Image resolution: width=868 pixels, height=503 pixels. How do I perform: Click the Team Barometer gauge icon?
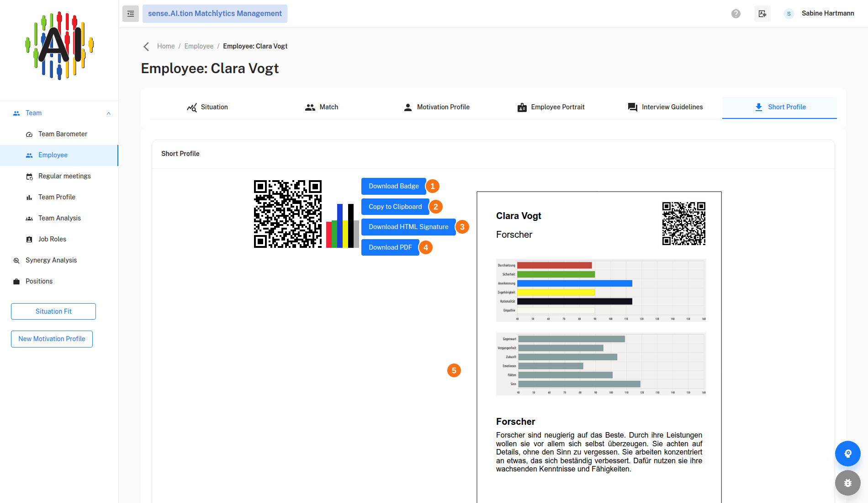click(x=29, y=134)
